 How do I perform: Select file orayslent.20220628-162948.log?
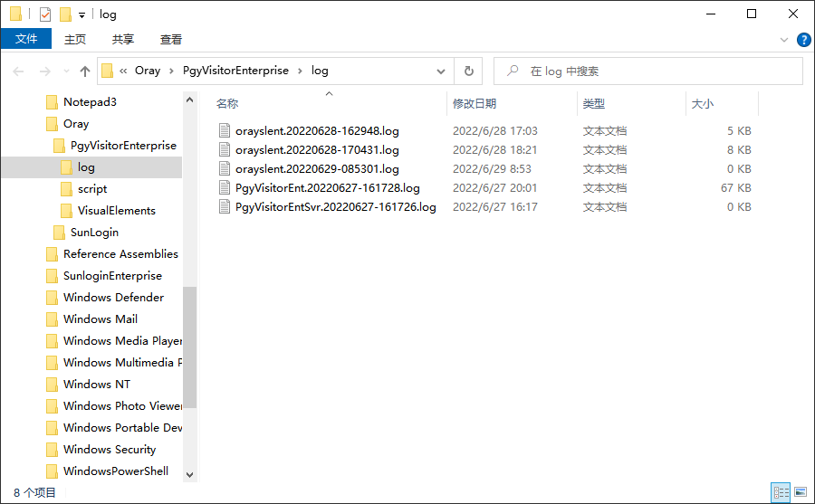point(317,131)
